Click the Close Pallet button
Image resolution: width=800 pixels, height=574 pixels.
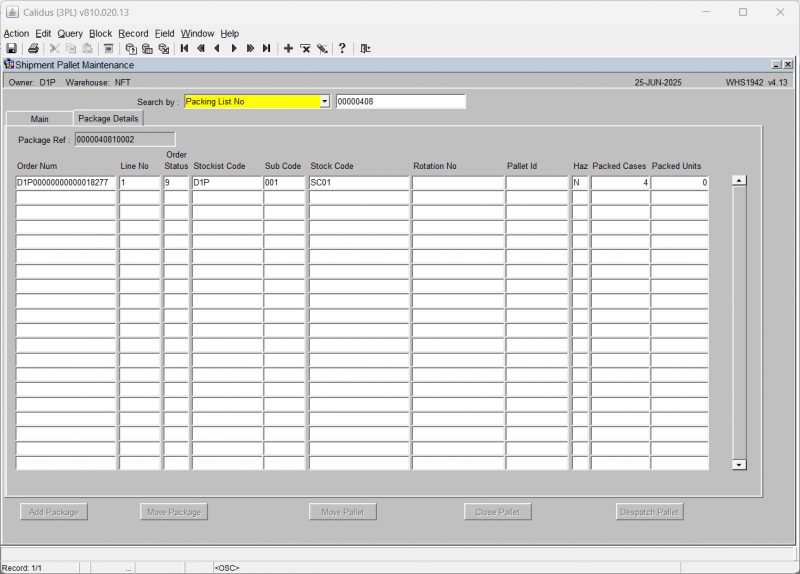click(x=497, y=512)
